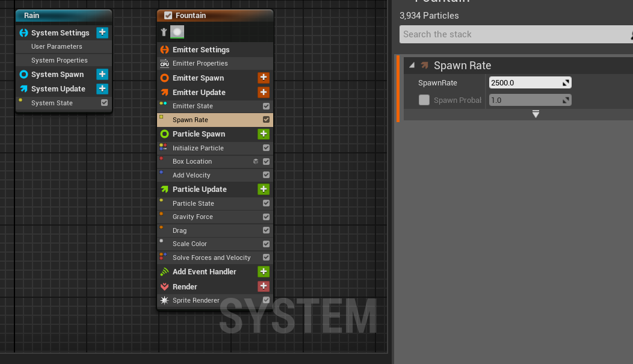
Task: Select the Add Velocity module
Action: tap(191, 175)
